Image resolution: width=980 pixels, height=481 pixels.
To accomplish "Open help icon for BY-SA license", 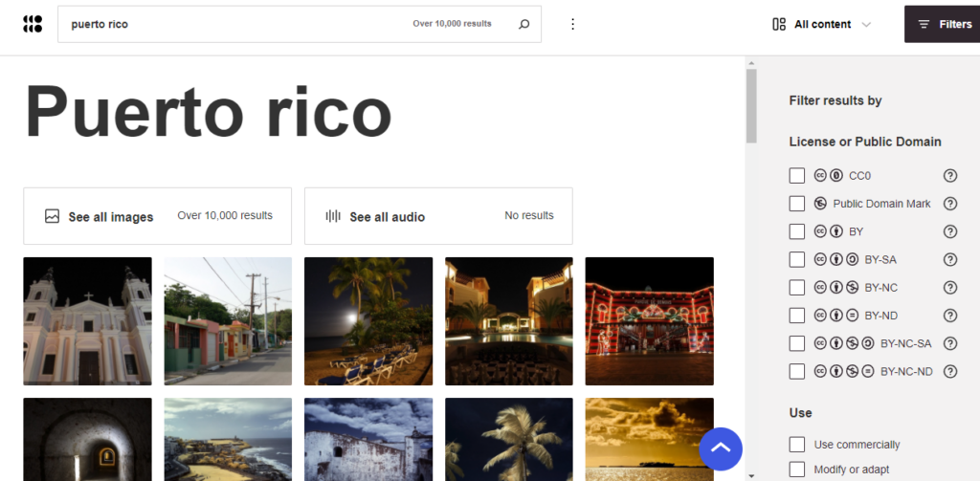I will 950,259.
